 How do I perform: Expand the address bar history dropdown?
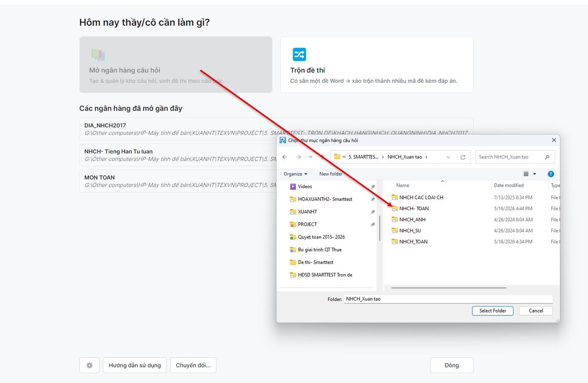tap(448, 157)
